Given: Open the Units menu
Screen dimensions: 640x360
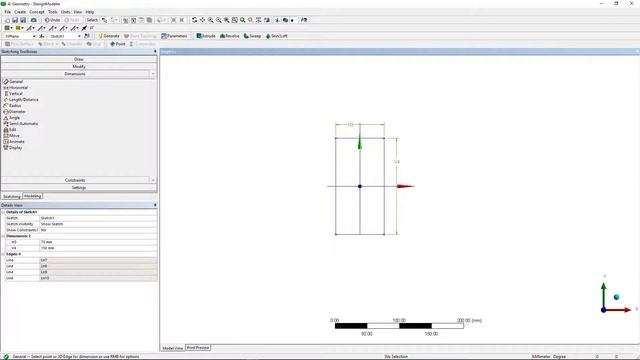Looking at the screenshot, I should coord(65,12).
